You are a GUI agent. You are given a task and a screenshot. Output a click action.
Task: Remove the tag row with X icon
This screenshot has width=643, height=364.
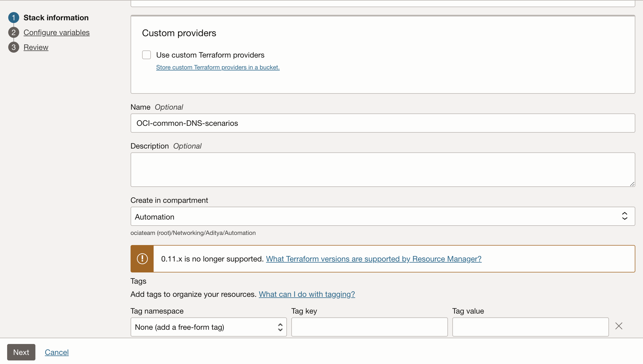click(619, 326)
